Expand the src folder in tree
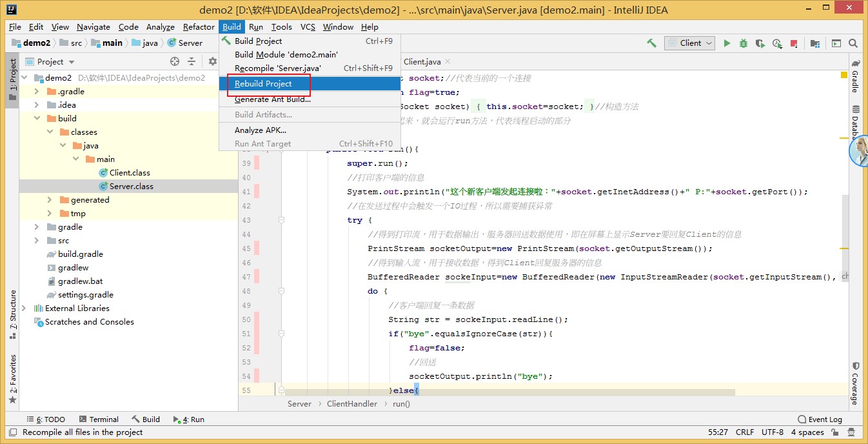This screenshot has width=868, height=444. point(37,240)
